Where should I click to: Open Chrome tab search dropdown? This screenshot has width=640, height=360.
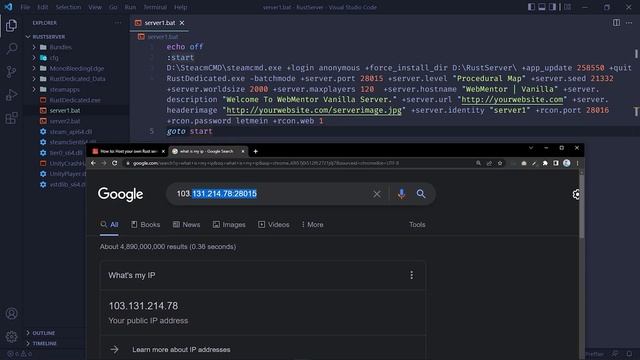531,148
